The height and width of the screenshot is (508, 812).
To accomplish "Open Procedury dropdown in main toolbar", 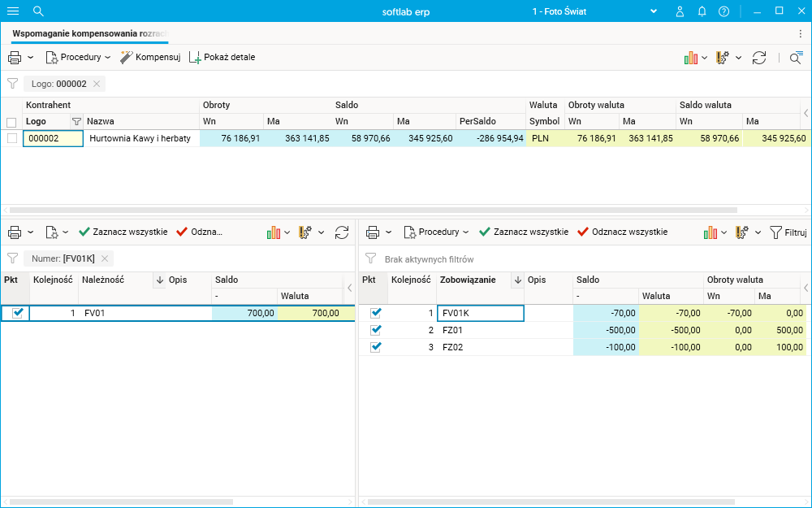I will coord(78,57).
